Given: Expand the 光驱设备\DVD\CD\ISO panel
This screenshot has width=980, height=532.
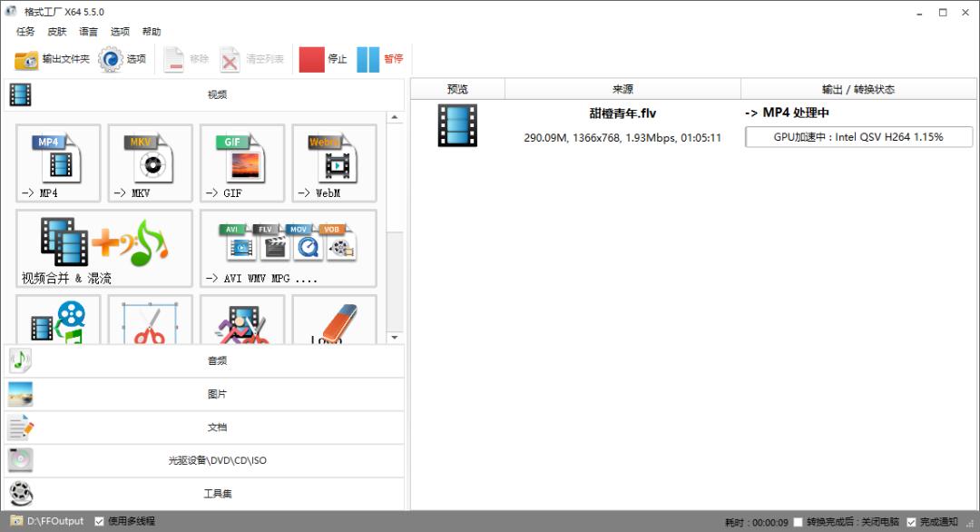Looking at the screenshot, I should (204, 460).
